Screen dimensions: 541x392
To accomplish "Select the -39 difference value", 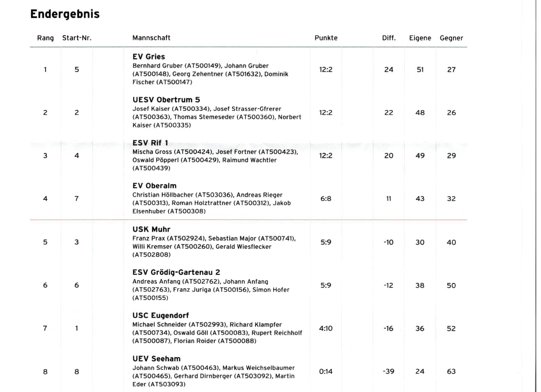I will 389,371.
